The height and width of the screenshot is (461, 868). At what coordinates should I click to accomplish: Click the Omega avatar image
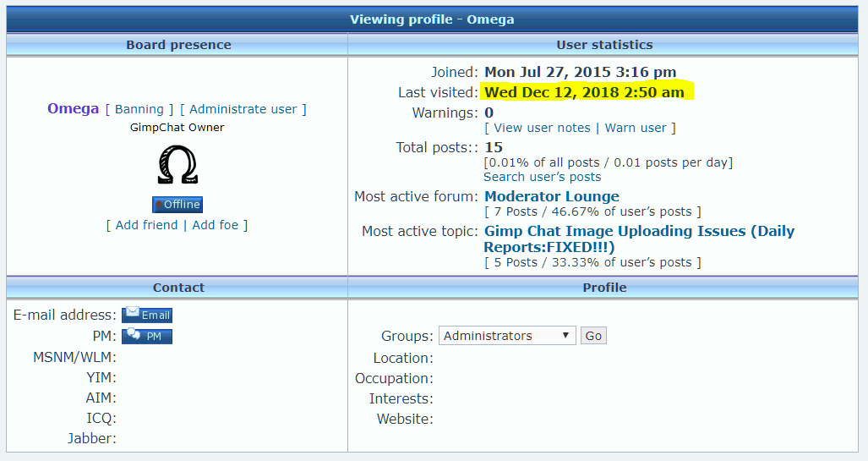click(x=177, y=165)
